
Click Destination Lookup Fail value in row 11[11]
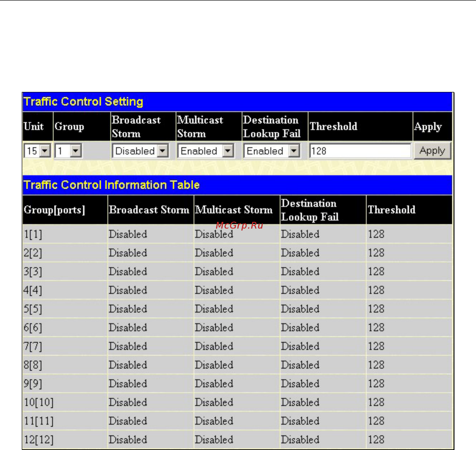pyautogui.click(x=300, y=421)
